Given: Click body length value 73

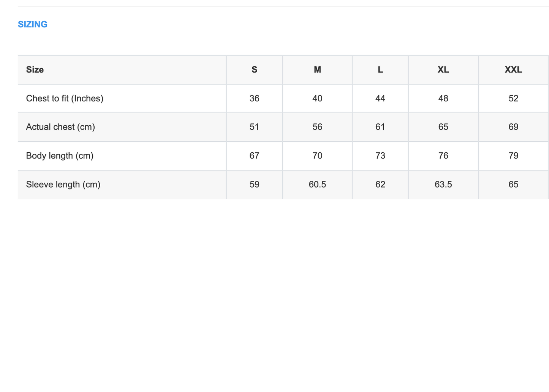Looking at the screenshot, I should pos(380,156).
